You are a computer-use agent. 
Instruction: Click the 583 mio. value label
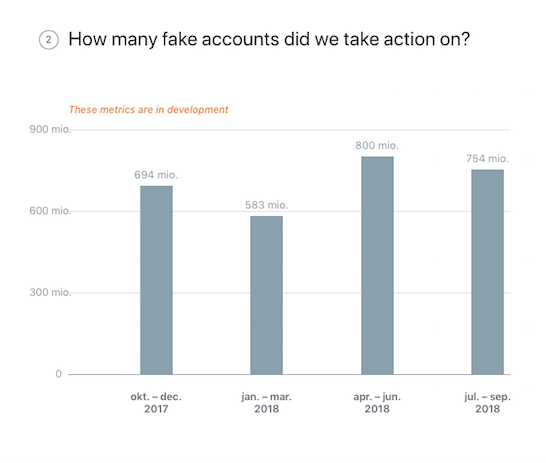[266, 205]
